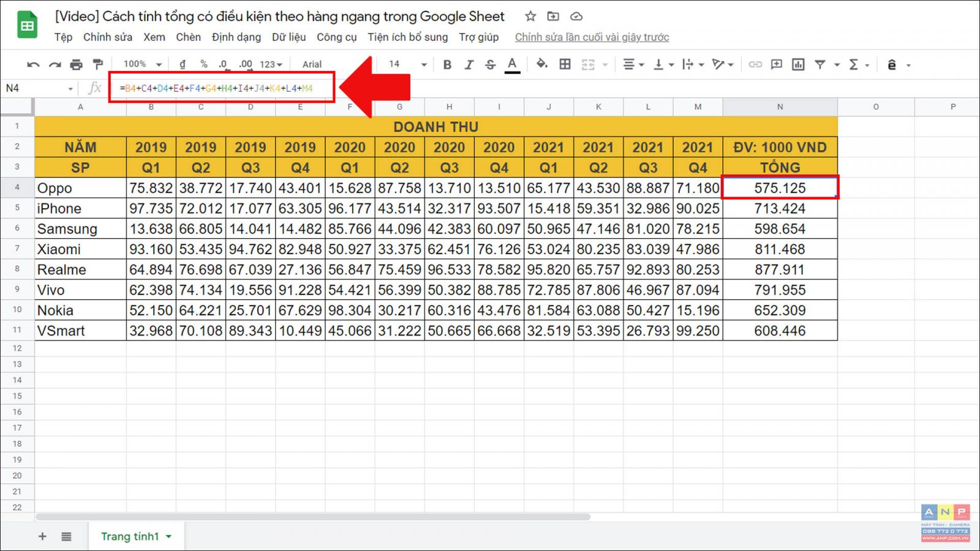The image size is (980, 551).
Task: Click the Create filter icon
Action: (820, 64)
